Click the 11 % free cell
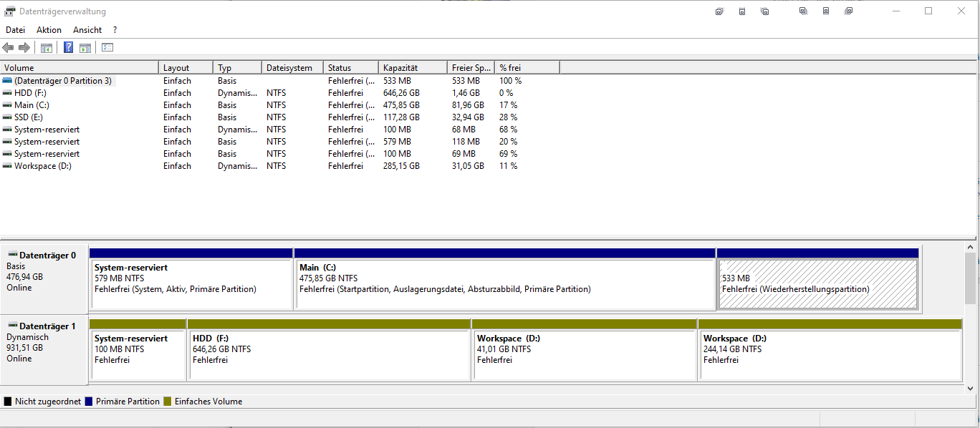The width and height of the screenshot is (980, 428). click(x=509, y=166)
